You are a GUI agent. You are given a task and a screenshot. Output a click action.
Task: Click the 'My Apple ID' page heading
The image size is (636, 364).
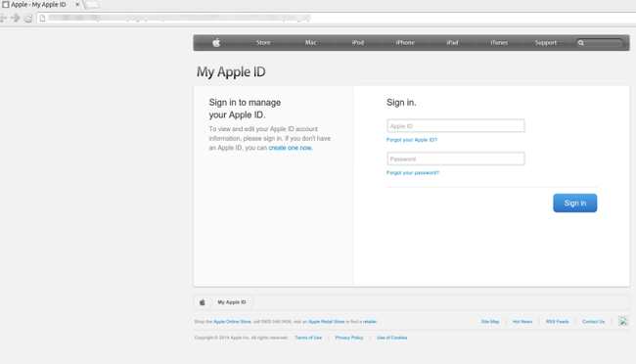click(x=231, y=71)
